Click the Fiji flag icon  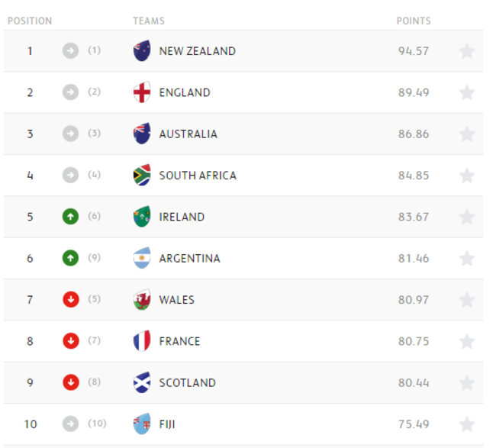tap(142, 424)
